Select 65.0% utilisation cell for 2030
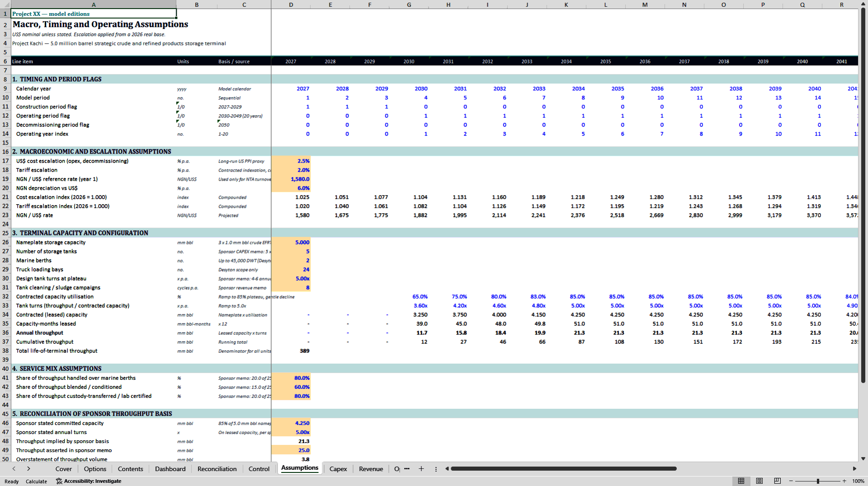 [409, 296]
